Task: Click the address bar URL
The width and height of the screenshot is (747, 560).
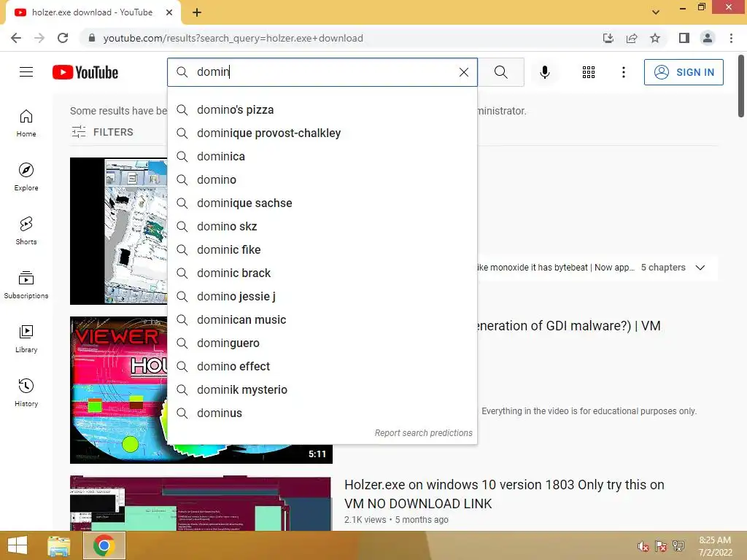Action: coord(233,38)
